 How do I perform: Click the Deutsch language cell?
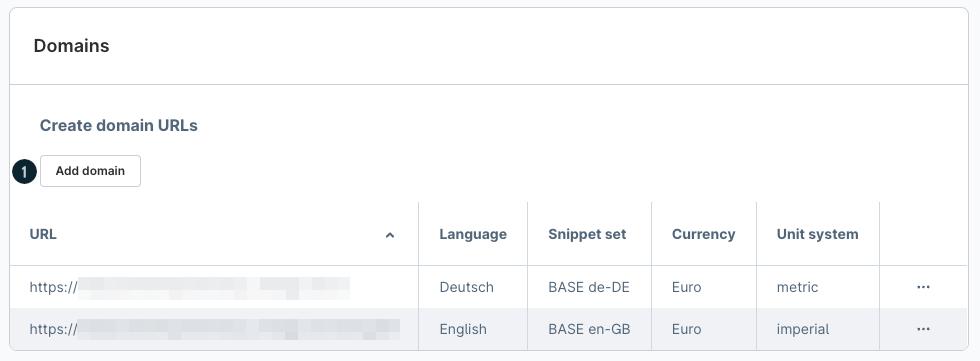466,287
